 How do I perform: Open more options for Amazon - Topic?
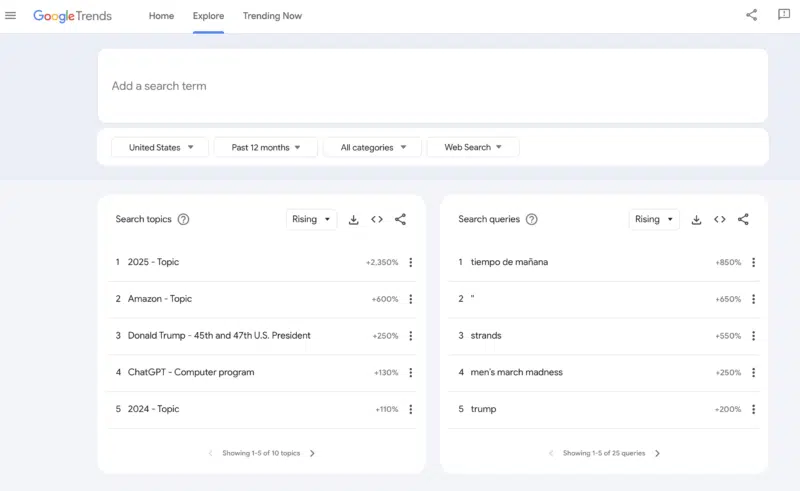pos(411,299)
